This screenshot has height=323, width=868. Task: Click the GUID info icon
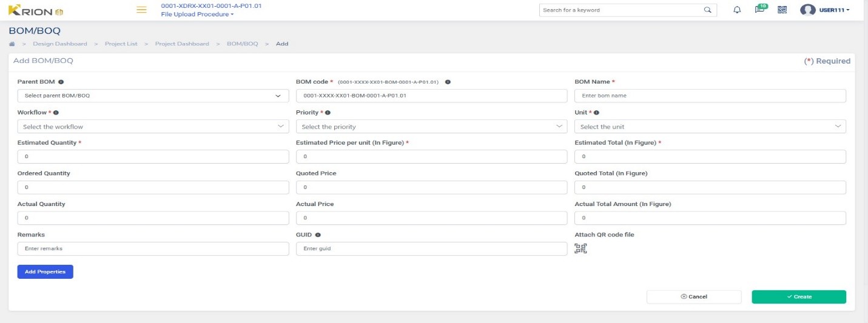point(318,235)
